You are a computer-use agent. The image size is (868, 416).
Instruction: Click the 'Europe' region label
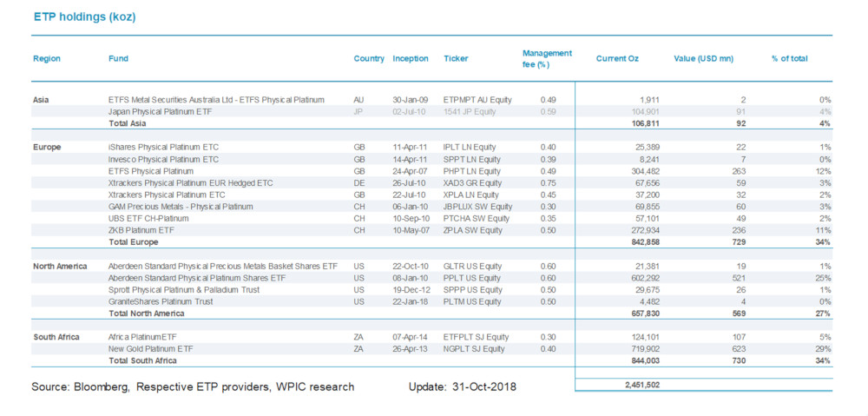pos(47,148)
